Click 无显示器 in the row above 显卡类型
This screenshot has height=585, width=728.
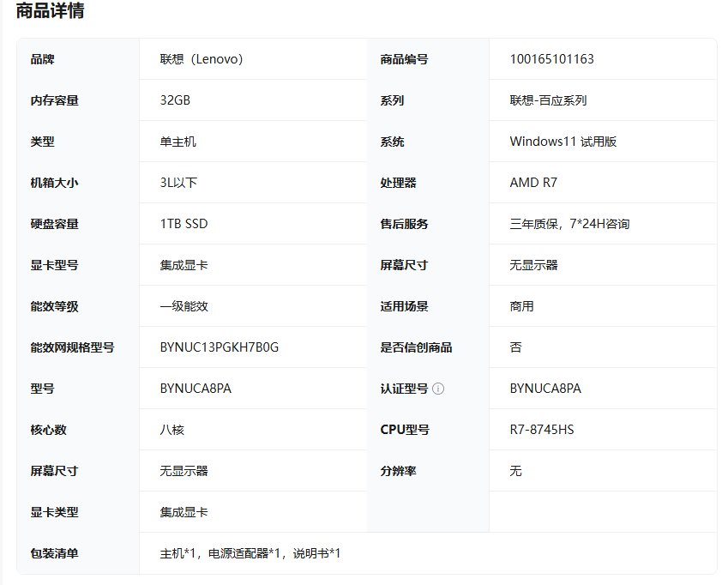click(x=184, y=471)
